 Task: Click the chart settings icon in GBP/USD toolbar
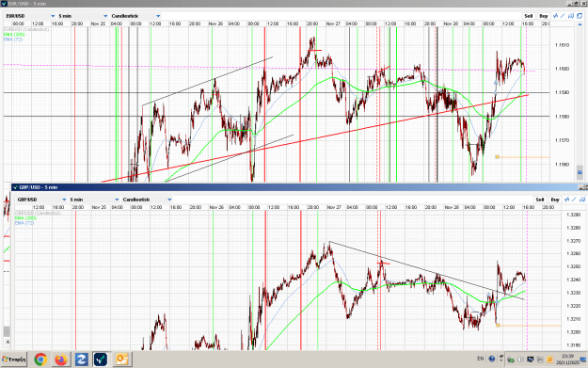click(x=582, y=200)
